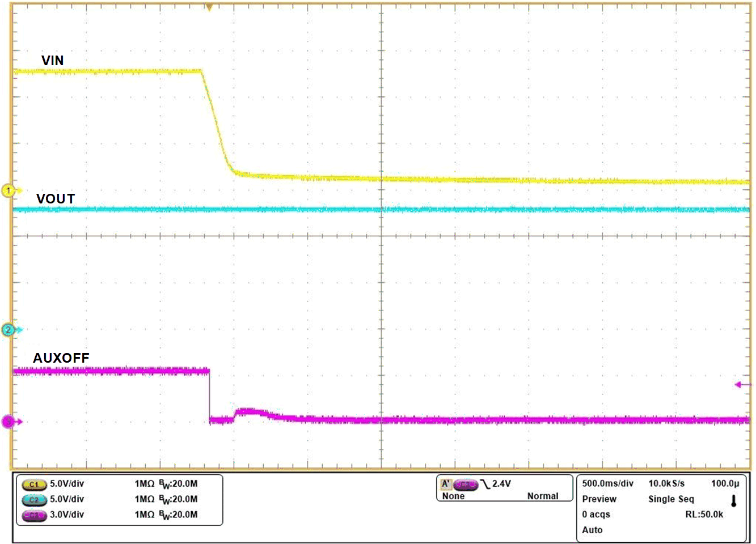This screenshot has height=544, width=756.
Task: Select the A' trigger badge
Action: pos(447,483)
